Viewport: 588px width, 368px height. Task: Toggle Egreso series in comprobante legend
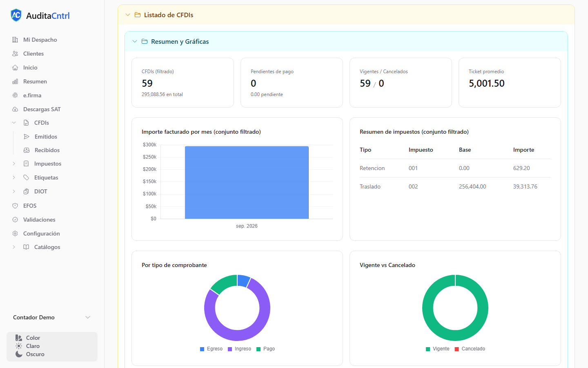point(211,349)
